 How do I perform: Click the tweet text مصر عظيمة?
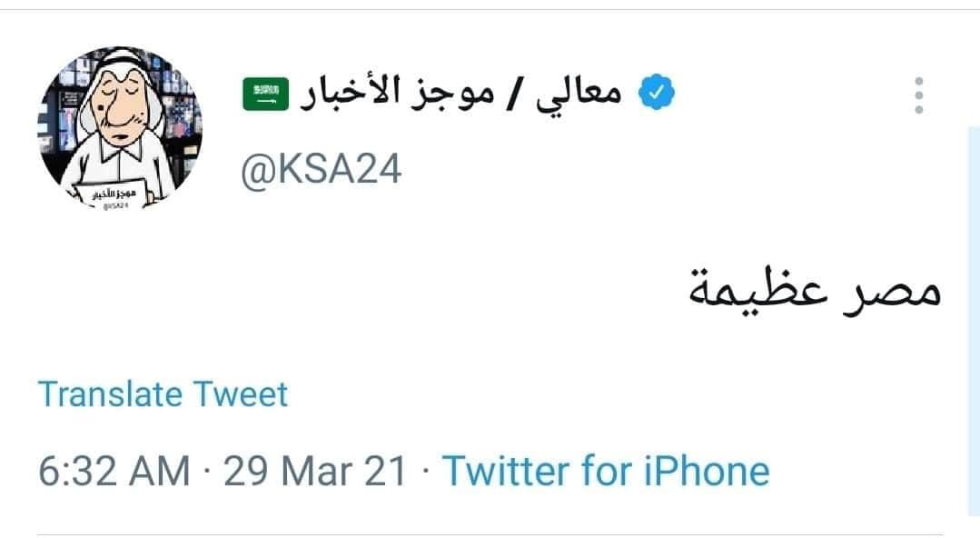[x=815, y=290]
